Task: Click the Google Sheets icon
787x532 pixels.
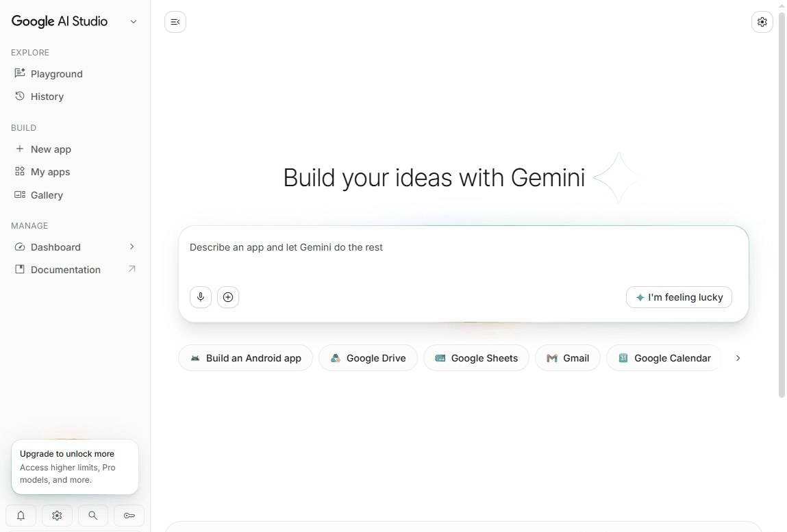Action: click(x=440, y=358)
